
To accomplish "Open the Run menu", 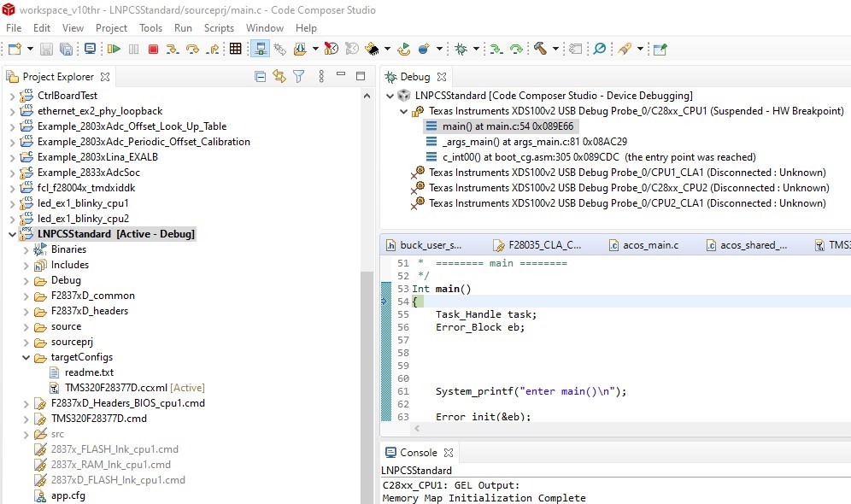I will click(183, 28).
